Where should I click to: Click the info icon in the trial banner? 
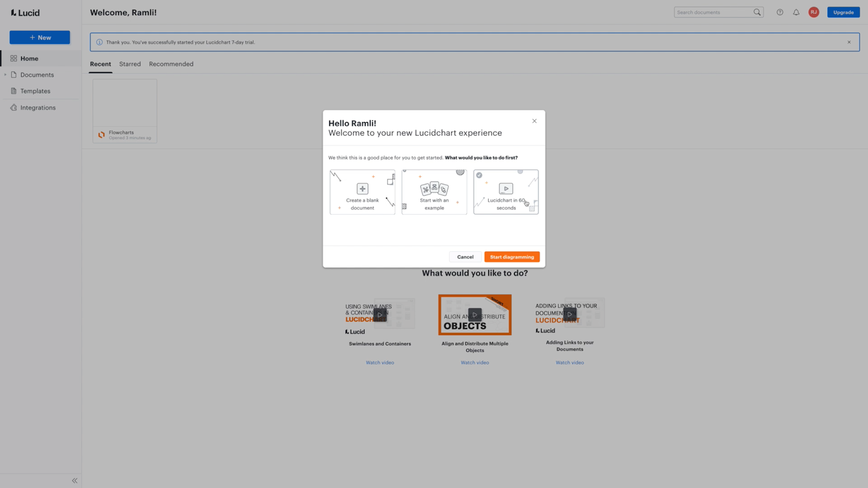(99, 42)
